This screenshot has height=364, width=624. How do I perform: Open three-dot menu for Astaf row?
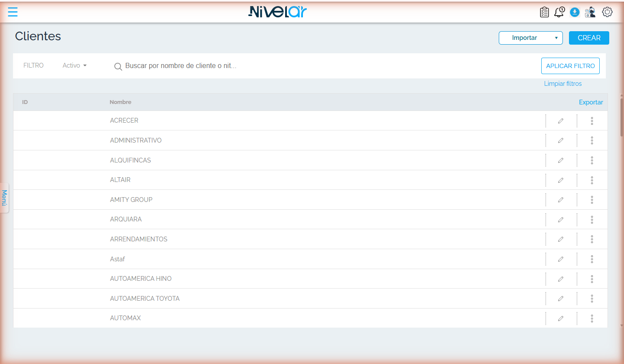click(592, 259)
